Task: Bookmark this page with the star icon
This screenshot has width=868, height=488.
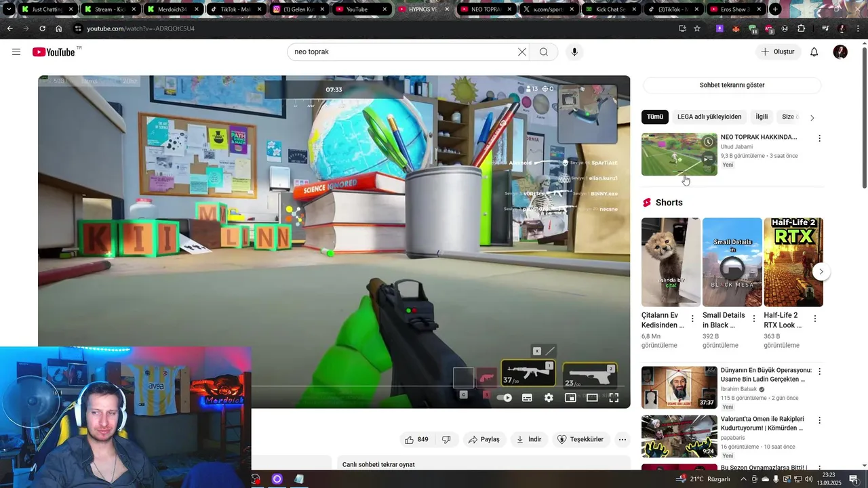Action: point(697,28)
